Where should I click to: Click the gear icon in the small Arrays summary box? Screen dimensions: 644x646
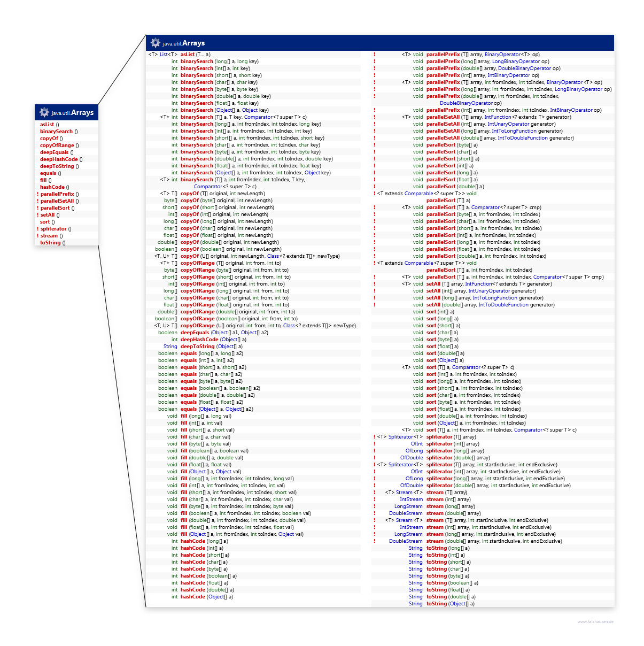pos(44,112)
